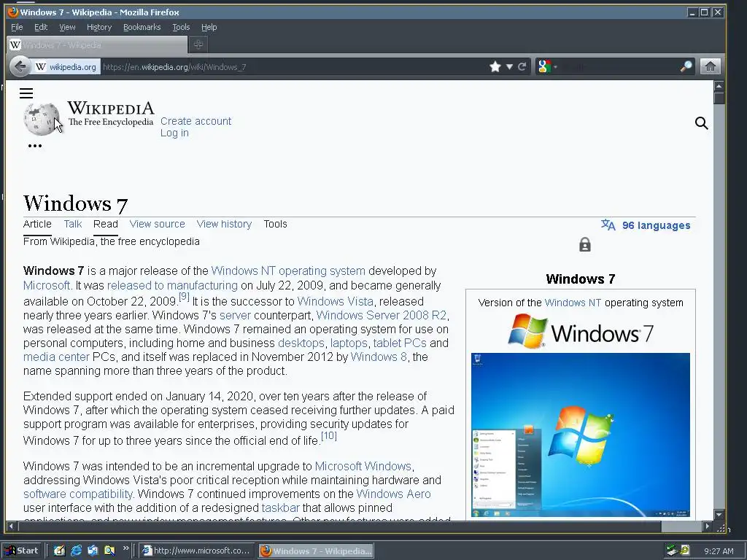Click the Firefox home button
Viewport: 747px width, 560px height.
710,66
